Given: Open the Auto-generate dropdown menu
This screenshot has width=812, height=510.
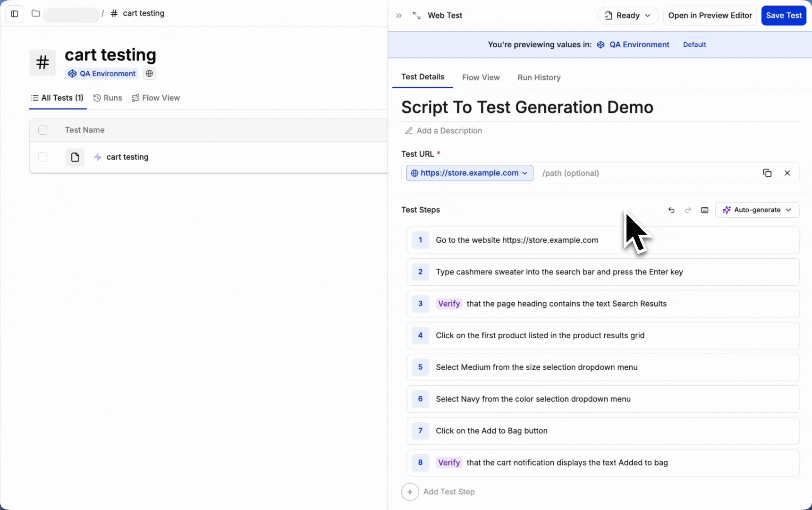Looking at the screenshot, I should click(757, 210).
